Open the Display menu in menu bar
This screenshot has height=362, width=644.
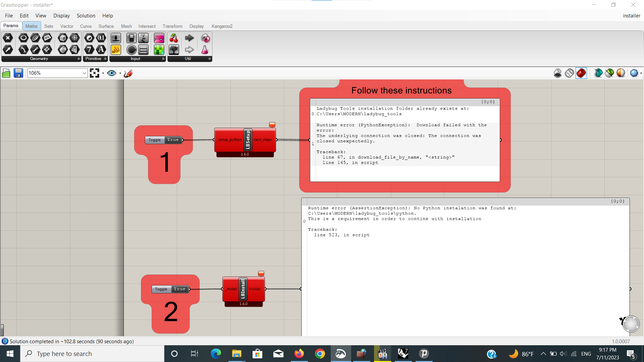[x=61, y=16]
